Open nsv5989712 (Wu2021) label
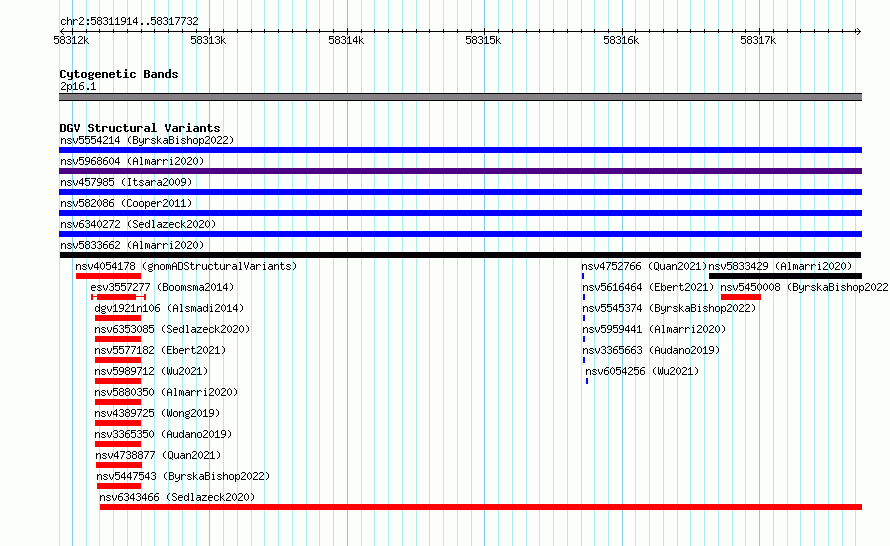Viewport: 890px width, 546px height. 151,371
